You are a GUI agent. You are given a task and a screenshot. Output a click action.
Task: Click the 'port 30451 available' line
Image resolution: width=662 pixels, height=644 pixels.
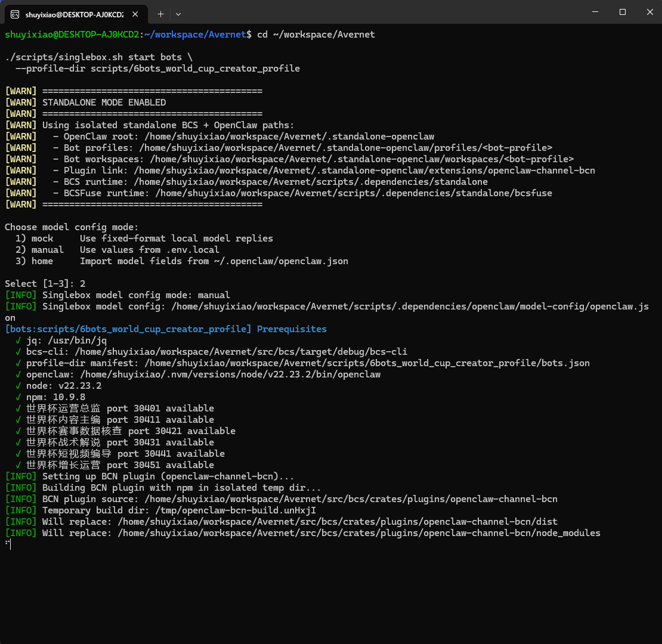[115, 465]
